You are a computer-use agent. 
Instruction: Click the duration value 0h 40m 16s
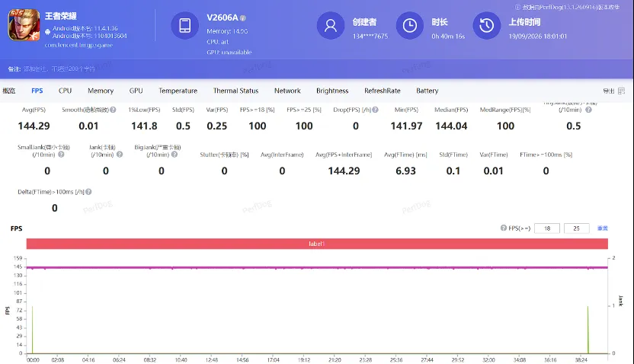coord(448,37)
